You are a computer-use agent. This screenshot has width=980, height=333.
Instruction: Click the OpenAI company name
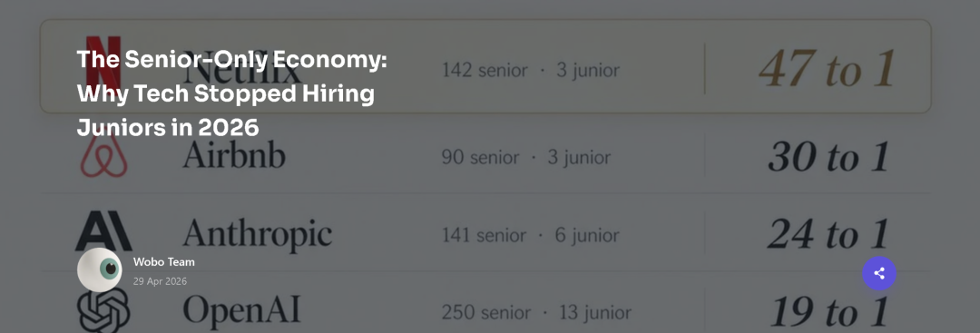click(241, 310)
